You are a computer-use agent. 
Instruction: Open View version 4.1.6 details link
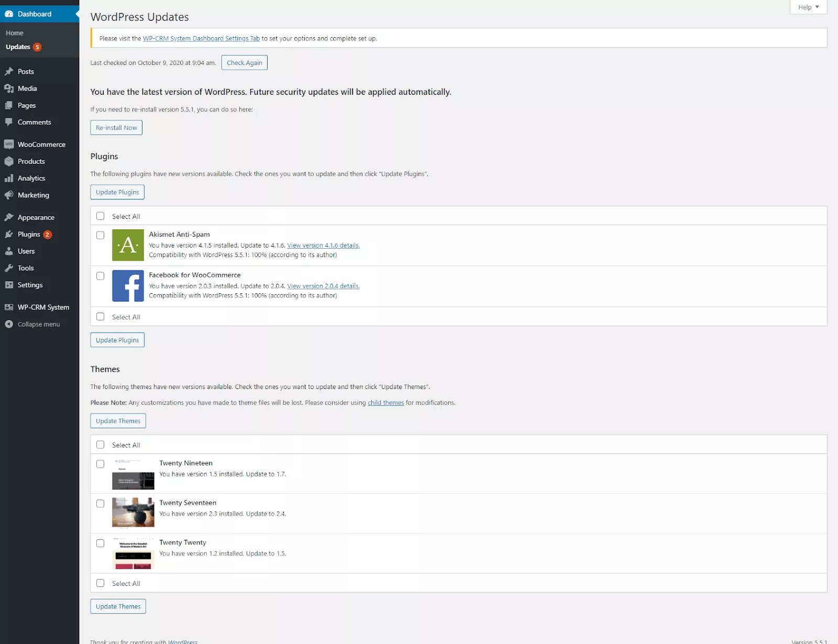pos(323,245)
